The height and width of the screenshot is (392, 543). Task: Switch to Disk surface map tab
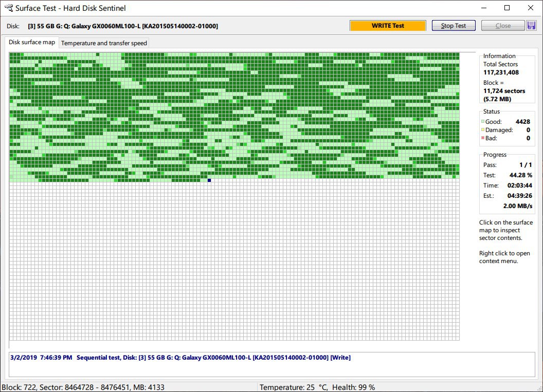point(32,42)
